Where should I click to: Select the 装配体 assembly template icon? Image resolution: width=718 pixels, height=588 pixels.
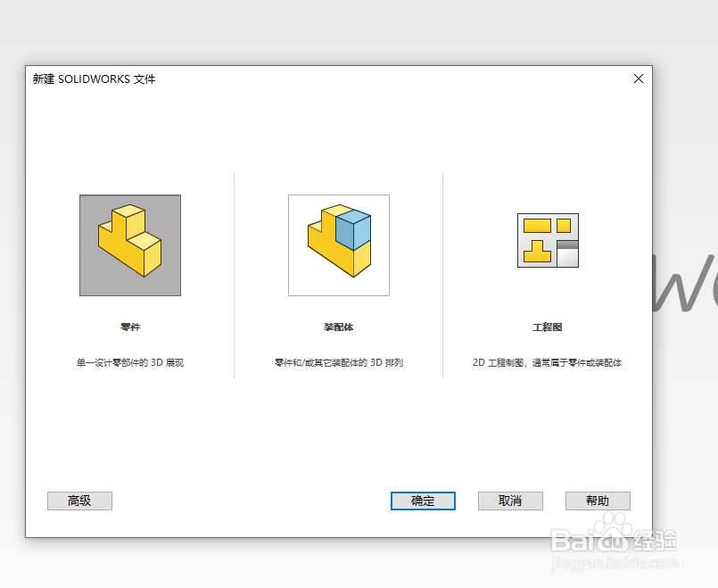coord(339,245)
